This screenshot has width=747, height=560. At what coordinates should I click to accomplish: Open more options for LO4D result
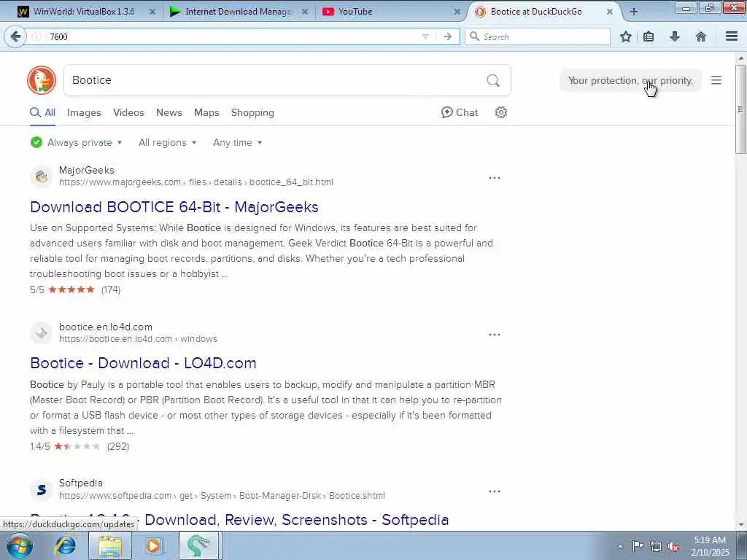click(495, 334)
